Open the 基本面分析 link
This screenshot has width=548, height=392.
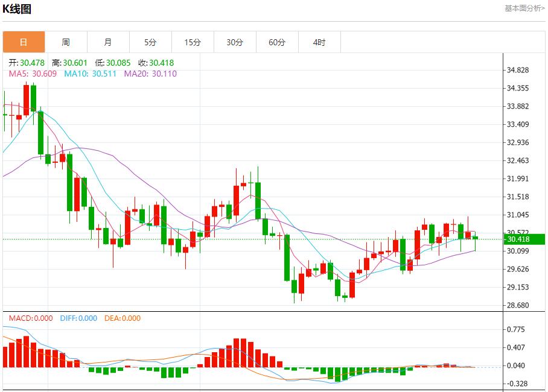point(524,8)
